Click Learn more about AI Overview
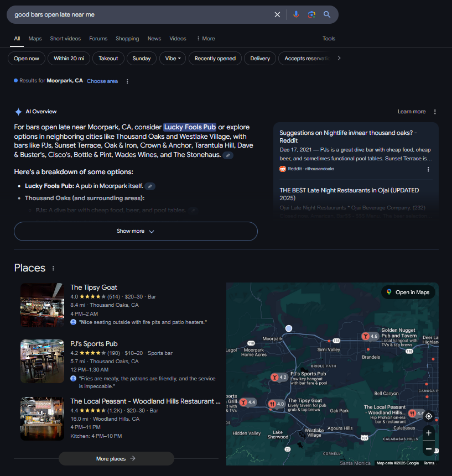452x476 pixels. point(412,112)
